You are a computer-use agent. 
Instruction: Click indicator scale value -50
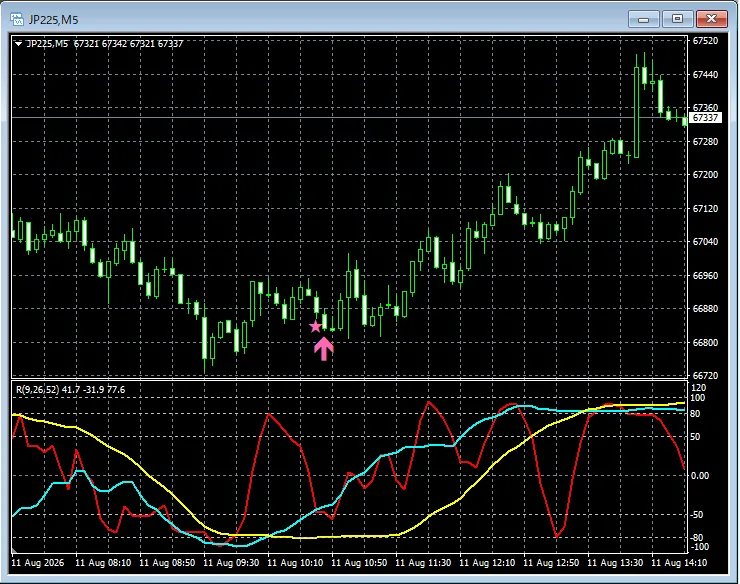697,515
